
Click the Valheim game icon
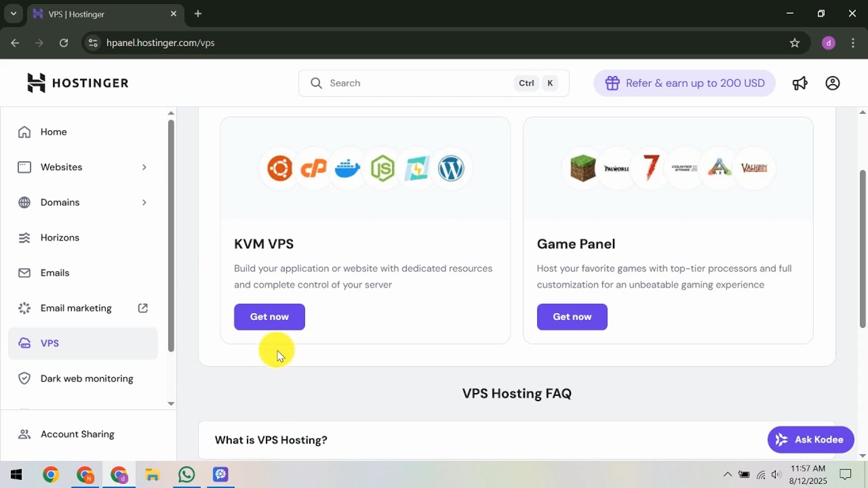(753, 168)
